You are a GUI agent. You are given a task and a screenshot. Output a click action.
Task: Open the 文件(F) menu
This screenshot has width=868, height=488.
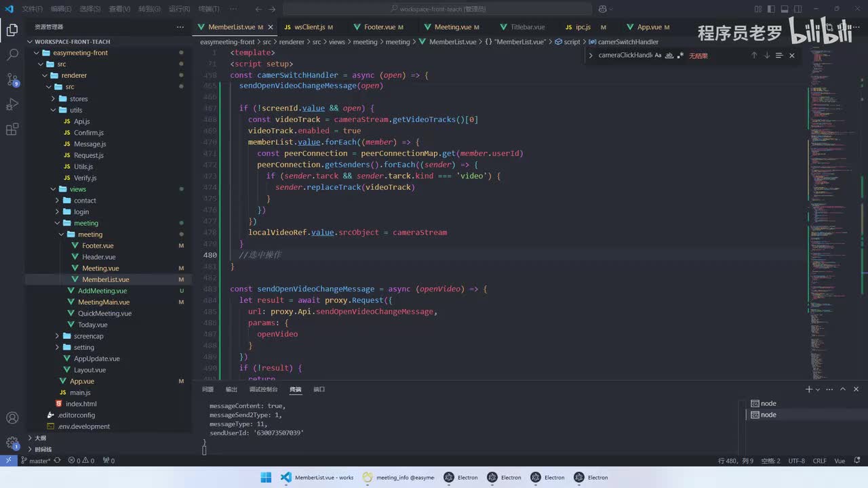(x=33, y=9)
